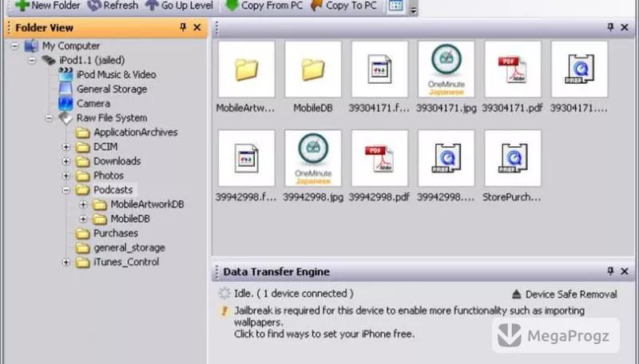Screen dimensions: 639x364
Task: Click the Jailbreak is required message link
Action: tap(409, 322)
